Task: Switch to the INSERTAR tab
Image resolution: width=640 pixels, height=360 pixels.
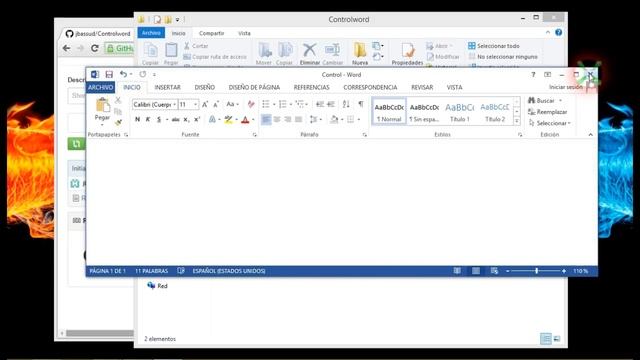Action: (x=167, y=87)
